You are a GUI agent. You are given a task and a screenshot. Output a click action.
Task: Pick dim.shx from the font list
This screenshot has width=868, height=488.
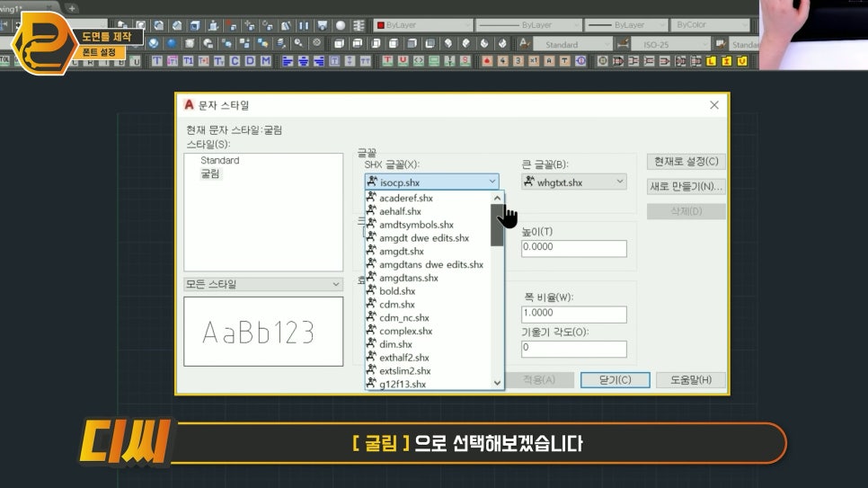click(428, 344)
